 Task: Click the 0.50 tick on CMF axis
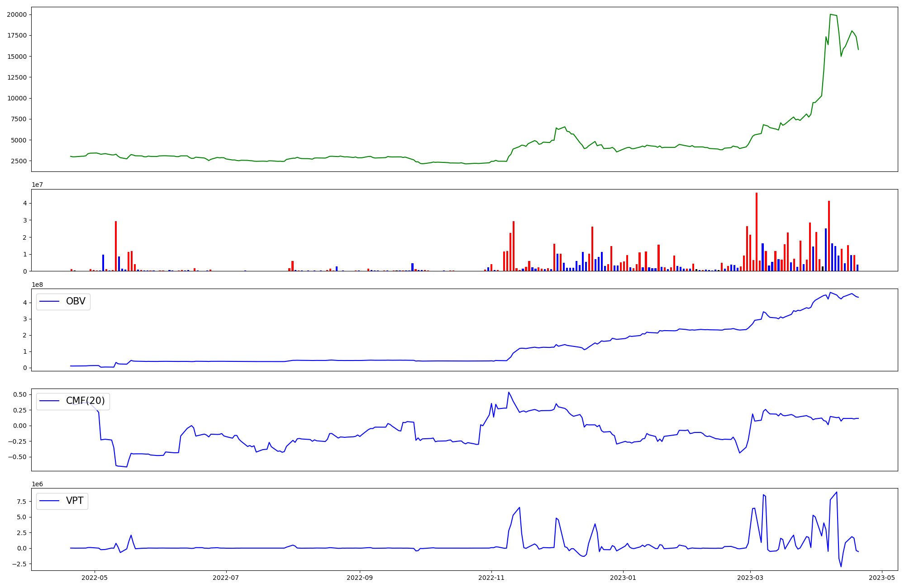(x=19, y=394)
